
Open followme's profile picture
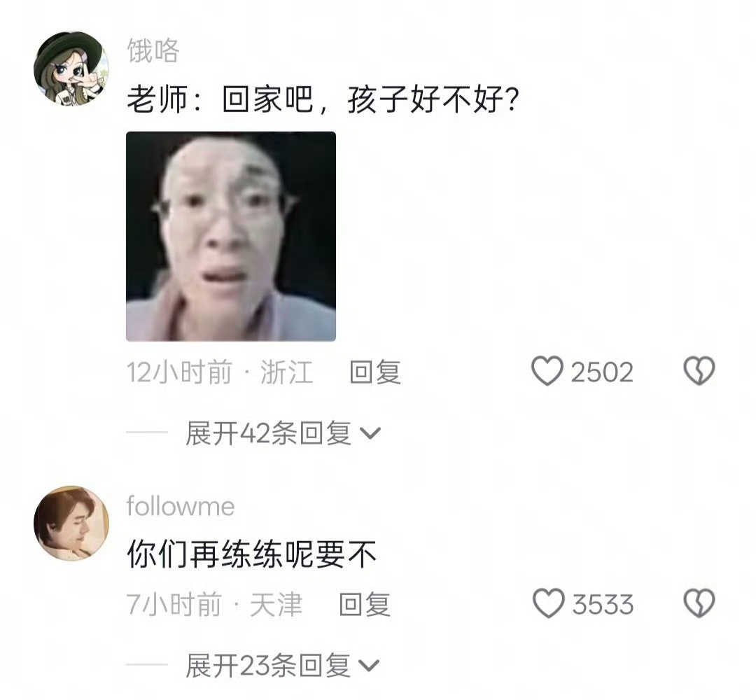pos(71,524)
